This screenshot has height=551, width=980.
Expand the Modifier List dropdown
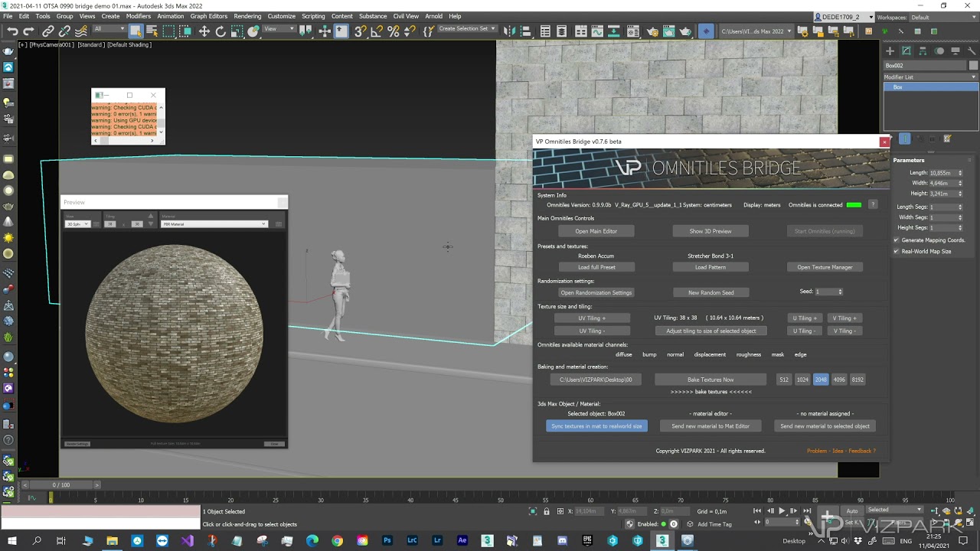click(930, 77)
